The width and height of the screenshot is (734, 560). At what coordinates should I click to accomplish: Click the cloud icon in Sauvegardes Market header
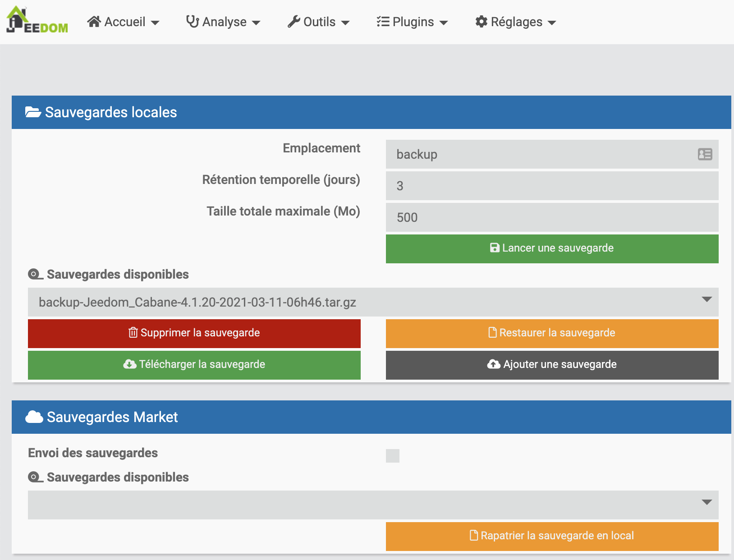coord(34,417)
